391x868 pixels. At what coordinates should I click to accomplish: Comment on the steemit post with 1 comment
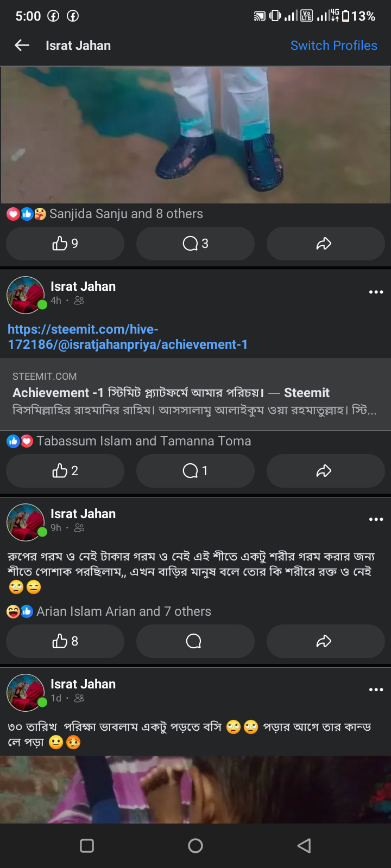coord(195,471)
